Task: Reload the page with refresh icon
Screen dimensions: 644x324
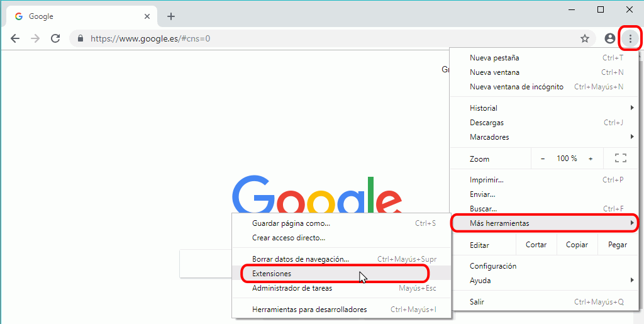Action: pyautogui.click(x=55, y=38)
